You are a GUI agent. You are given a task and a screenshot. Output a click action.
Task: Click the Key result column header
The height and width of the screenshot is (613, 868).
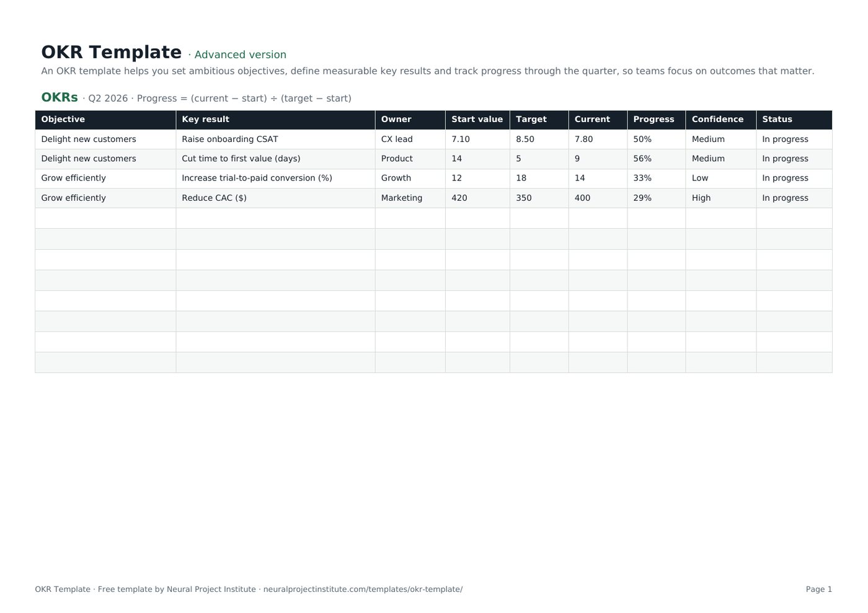click(275, 120)
